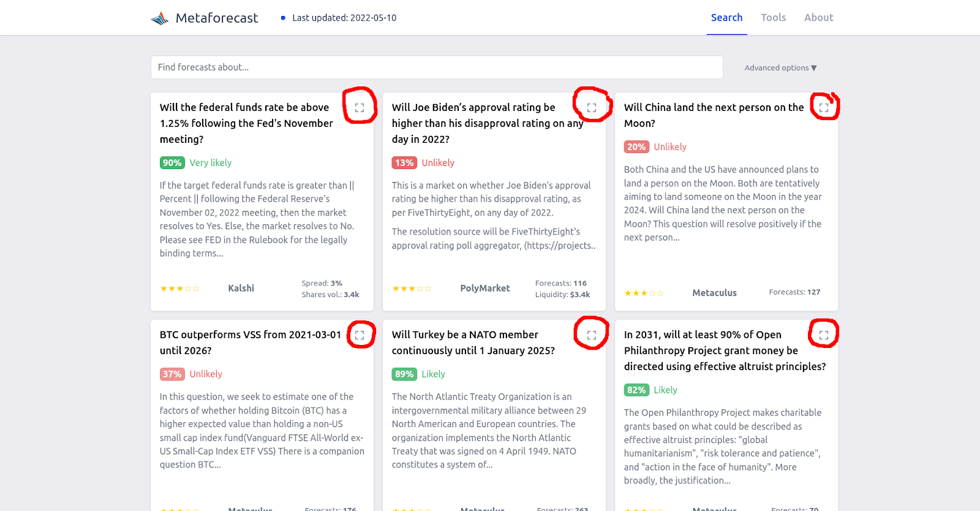
Task: Expand the Turkey NATO member card
Action: tap(592, 335)
